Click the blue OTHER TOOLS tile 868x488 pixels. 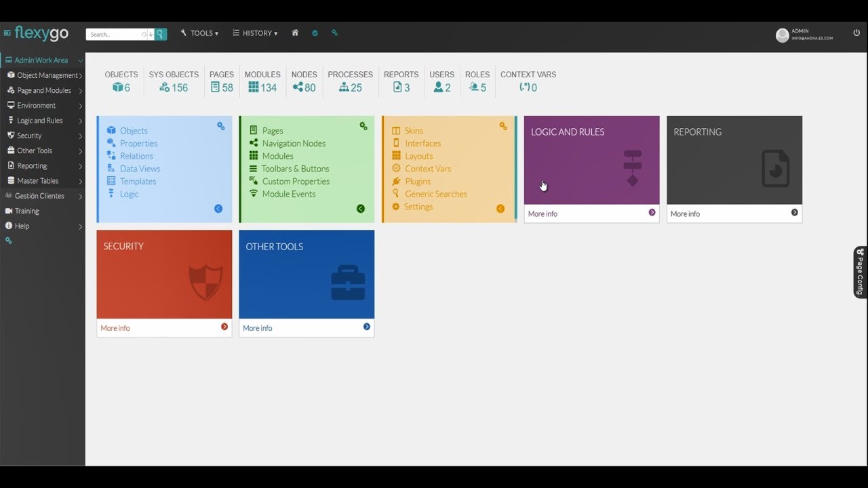(307, 274)
